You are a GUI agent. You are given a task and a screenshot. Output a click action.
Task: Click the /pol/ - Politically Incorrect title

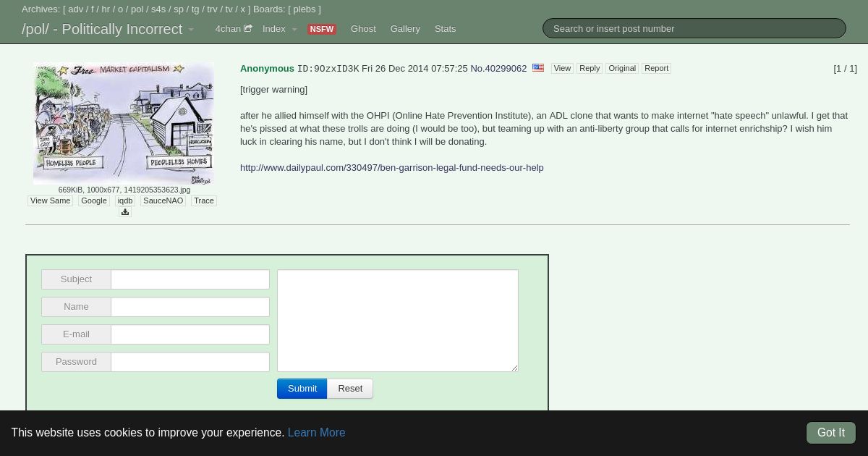pos(102,30)
